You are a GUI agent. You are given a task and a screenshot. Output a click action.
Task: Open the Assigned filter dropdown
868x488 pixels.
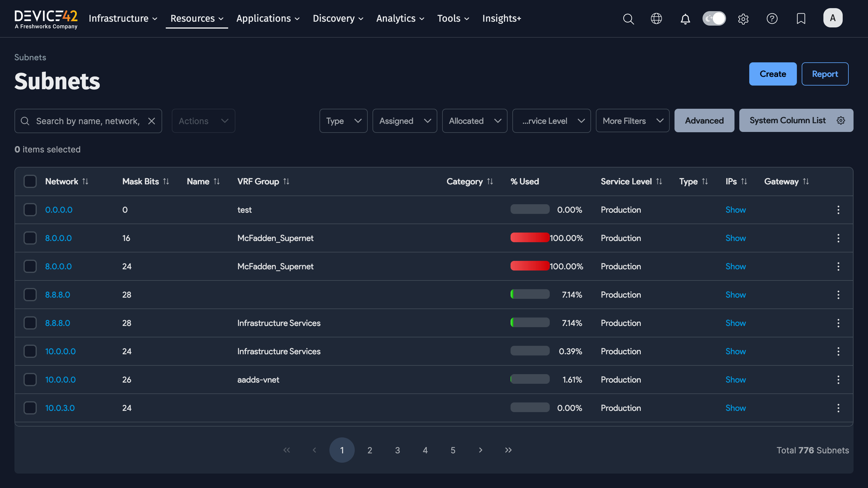point(404,120)
